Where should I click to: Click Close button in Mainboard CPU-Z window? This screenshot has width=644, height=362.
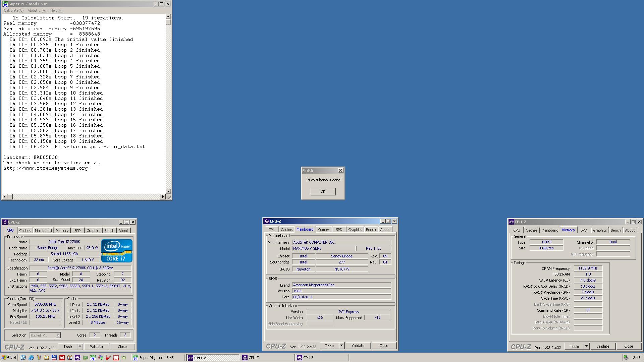tap(384, 346)
